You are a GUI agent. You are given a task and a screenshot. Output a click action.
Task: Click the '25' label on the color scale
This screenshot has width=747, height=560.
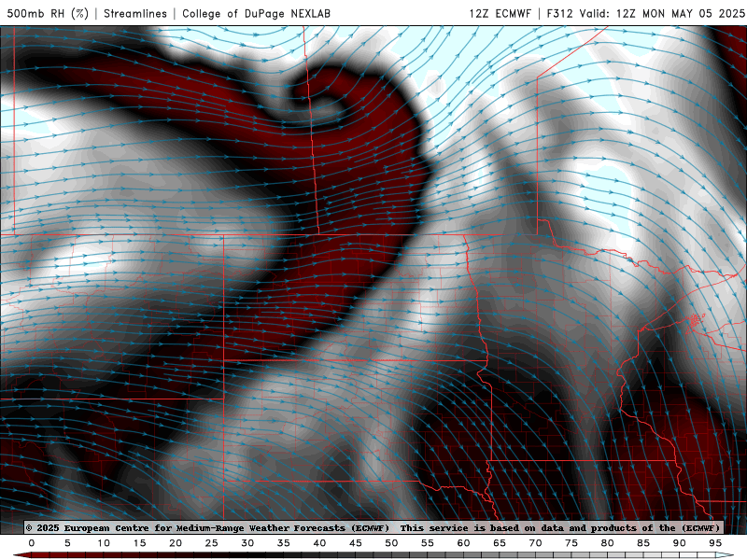212,543
